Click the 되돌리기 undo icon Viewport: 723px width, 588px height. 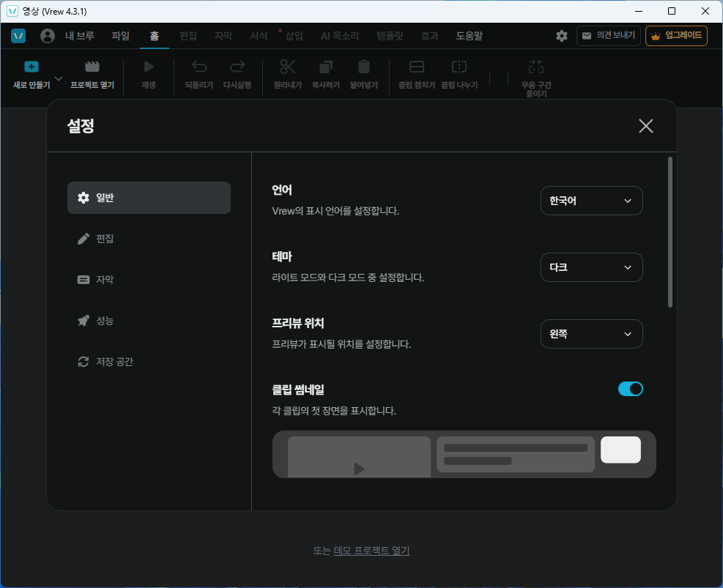(199, 67)
